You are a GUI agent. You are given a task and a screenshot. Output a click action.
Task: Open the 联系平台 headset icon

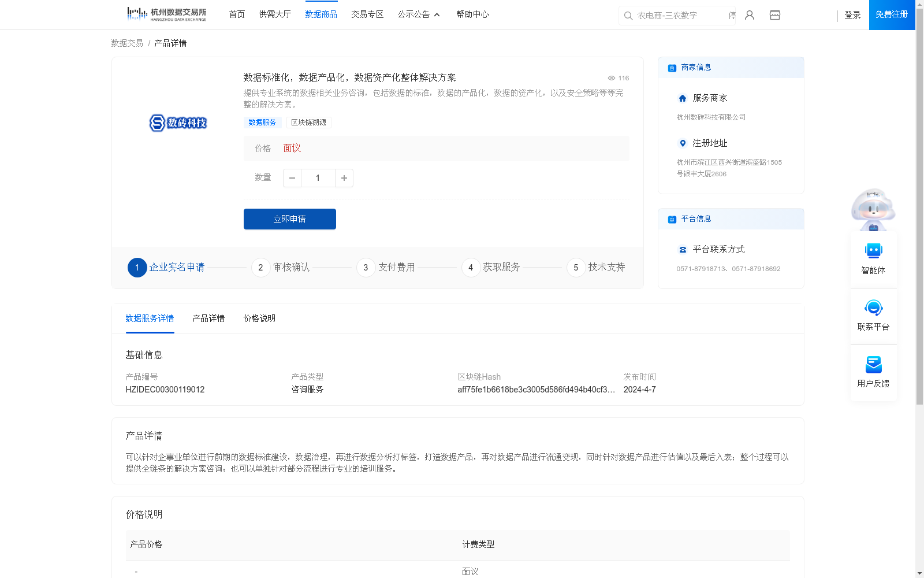click(x=873, y=307)
